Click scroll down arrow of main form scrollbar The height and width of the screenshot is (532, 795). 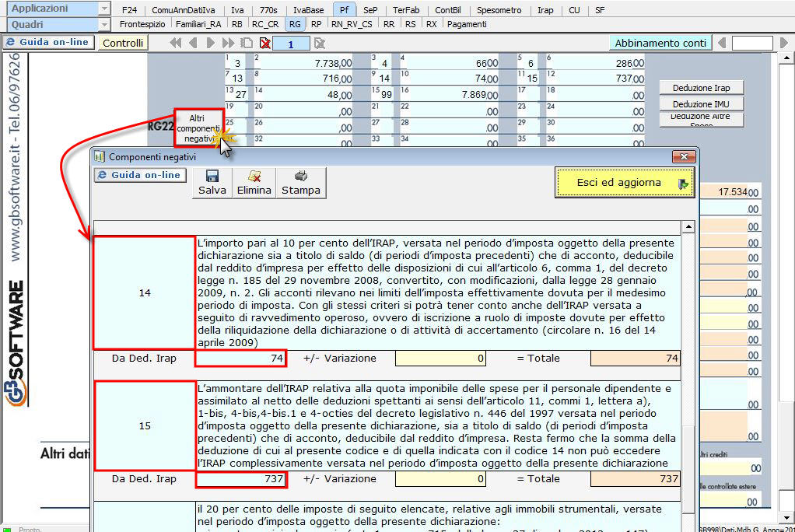tap(786, 516)
